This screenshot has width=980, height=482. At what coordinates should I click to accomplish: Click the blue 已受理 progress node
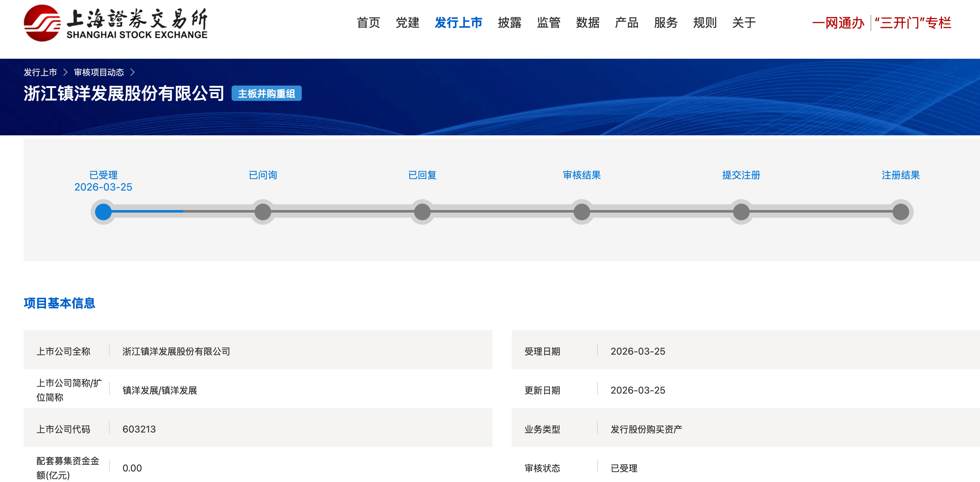point(103,212)
